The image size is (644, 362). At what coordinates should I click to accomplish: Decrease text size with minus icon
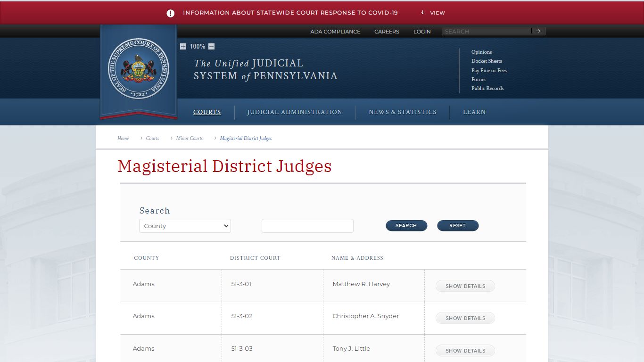[211, 46]
